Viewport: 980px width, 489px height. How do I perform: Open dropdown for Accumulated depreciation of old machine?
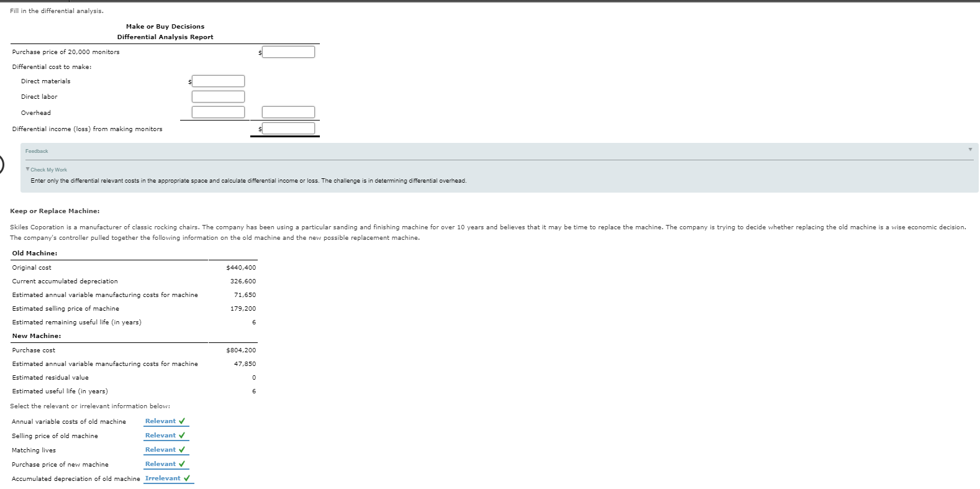point(168,478)
